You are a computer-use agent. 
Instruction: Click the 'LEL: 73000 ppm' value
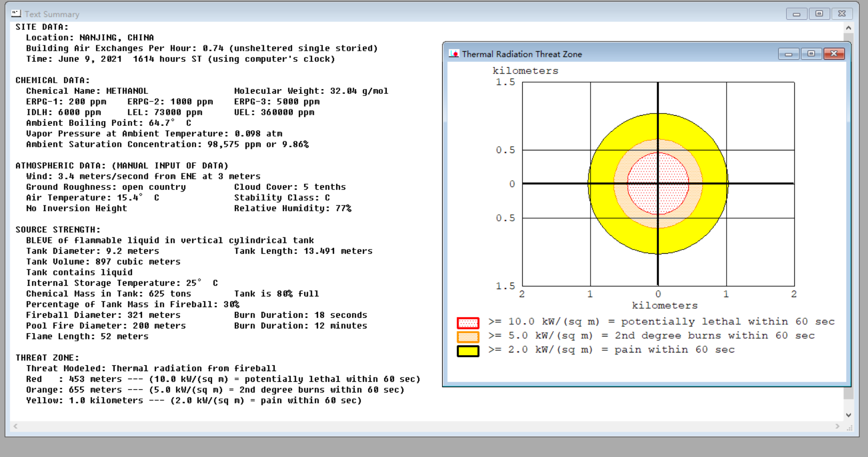pyautogui.click(x=165, y=113)
